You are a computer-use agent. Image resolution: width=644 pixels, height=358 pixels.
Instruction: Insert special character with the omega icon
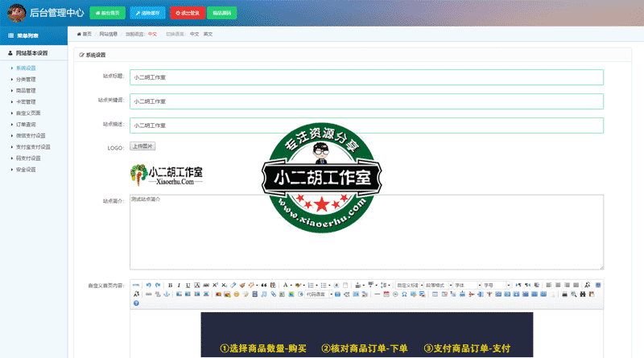coord(405,294)
